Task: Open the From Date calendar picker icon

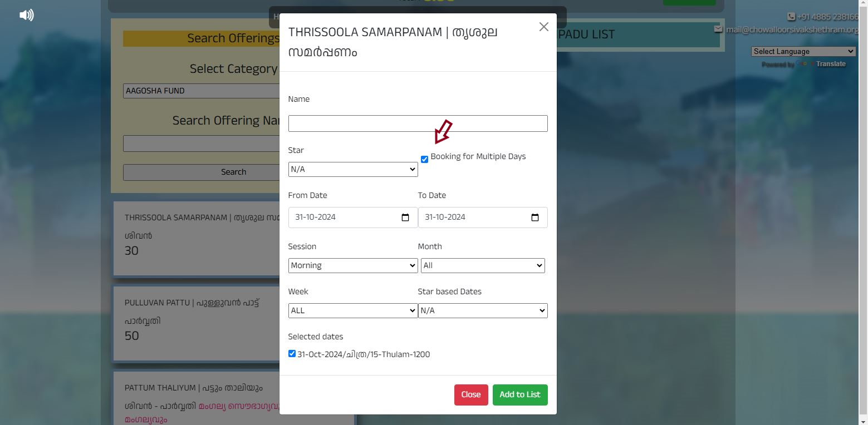Action: [405, 218]
